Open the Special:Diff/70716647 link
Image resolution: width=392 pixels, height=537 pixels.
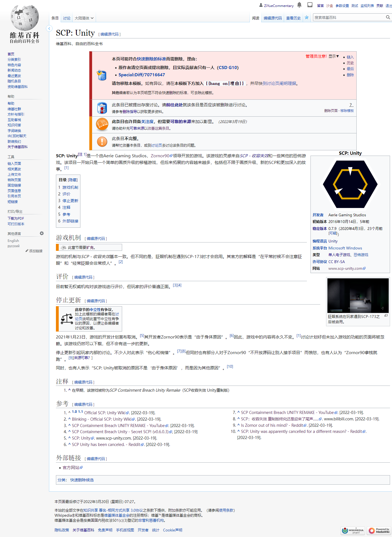(x=142, y=75)
